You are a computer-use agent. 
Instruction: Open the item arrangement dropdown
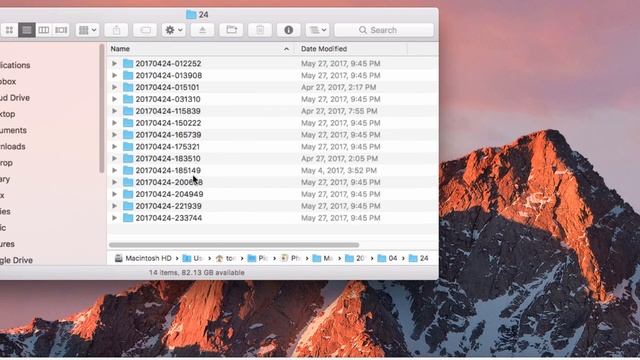point(87,30)
